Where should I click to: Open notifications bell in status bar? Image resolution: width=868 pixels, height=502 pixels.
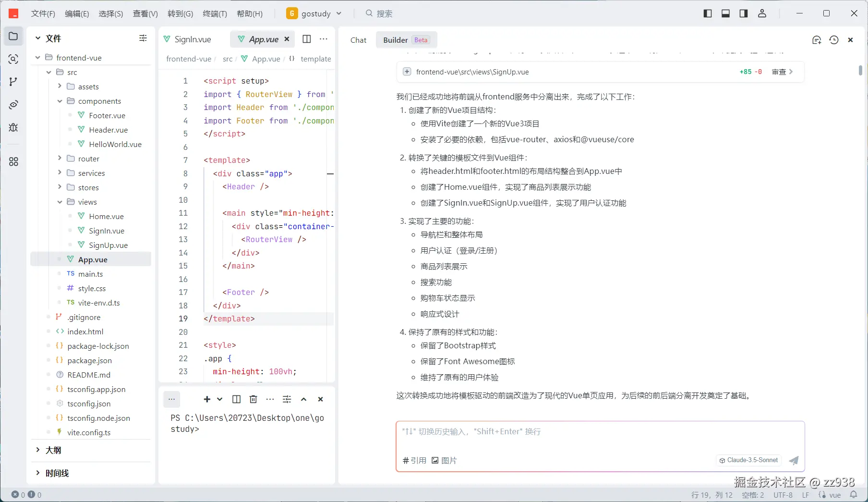(x=854, y=495)
